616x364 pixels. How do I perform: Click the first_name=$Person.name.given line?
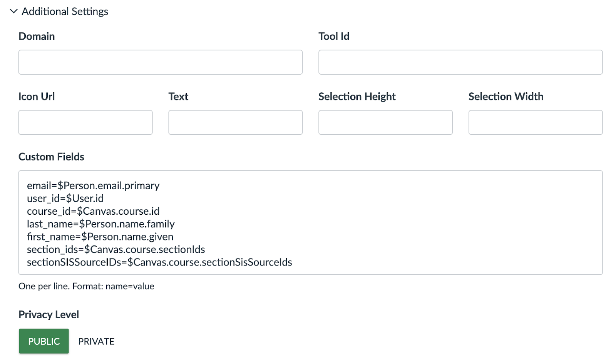tap(100, 236)
